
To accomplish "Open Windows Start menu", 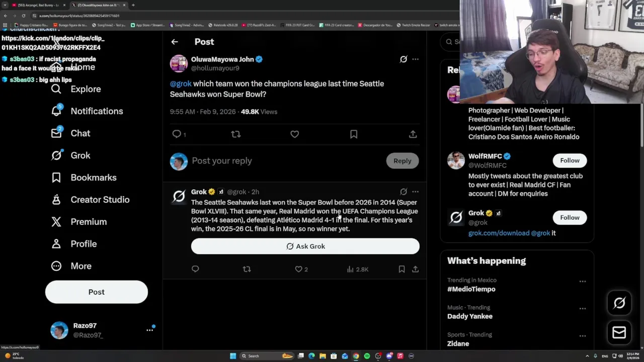I will pos(233,356).
